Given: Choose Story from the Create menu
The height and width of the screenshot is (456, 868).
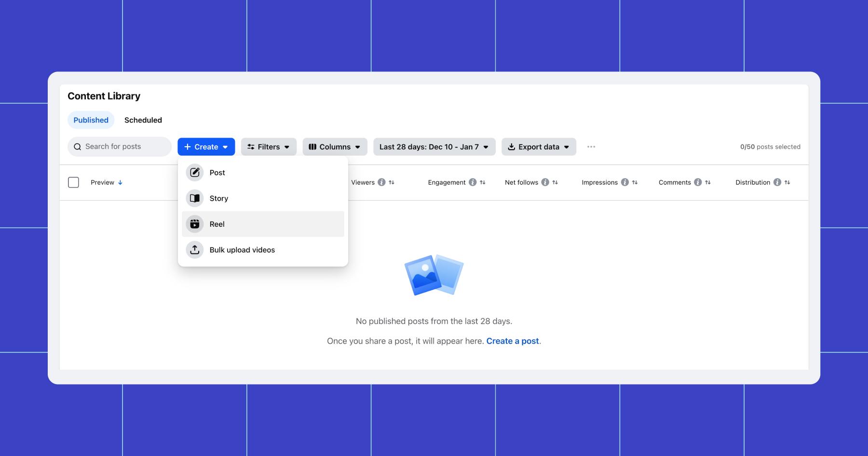Looking at the screenshot, I should tap(263, 198).
